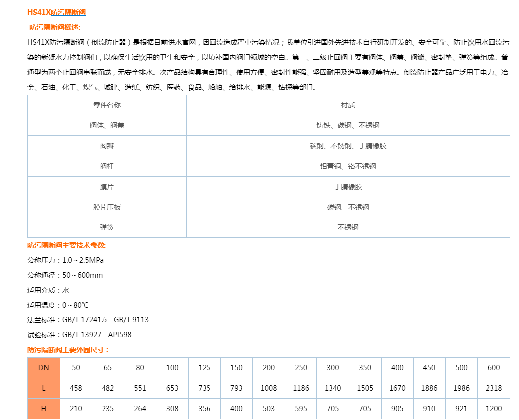The image size is (519, 420).
Task: Select the orange DN header cell
Action: pyautogui.click(x=43, y=367)
